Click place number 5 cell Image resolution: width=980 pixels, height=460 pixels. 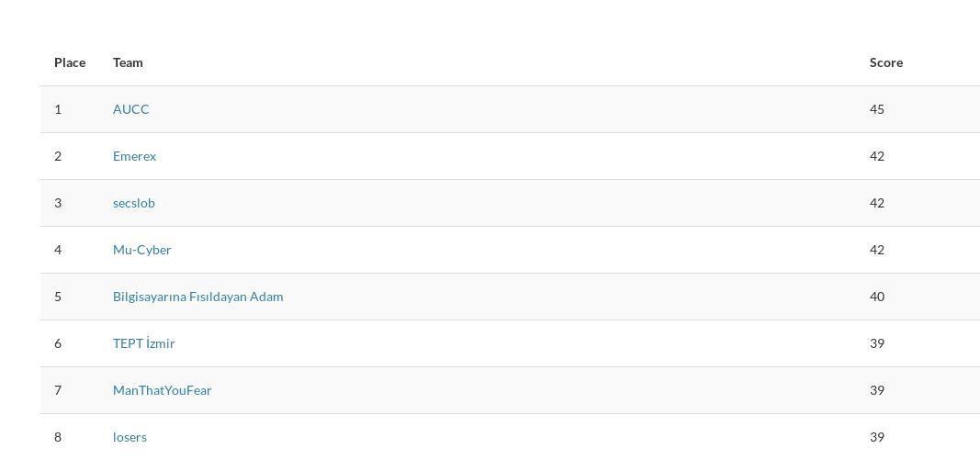pyautogui.click(x=58, y=297)
